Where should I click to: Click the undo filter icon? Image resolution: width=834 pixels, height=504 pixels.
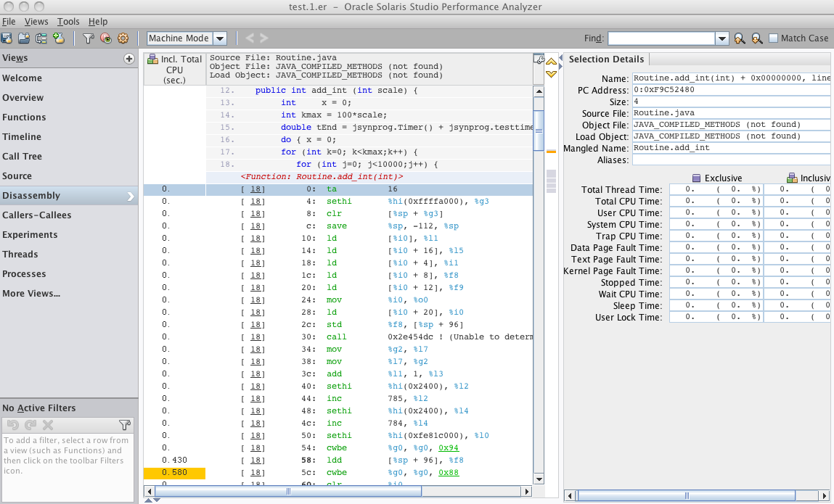[13, 425]
